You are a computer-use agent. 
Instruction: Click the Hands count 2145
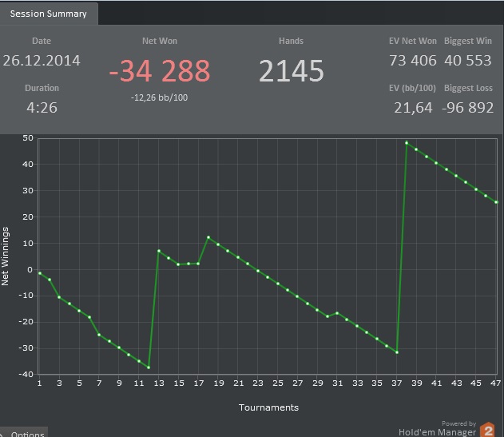(292, 71)
